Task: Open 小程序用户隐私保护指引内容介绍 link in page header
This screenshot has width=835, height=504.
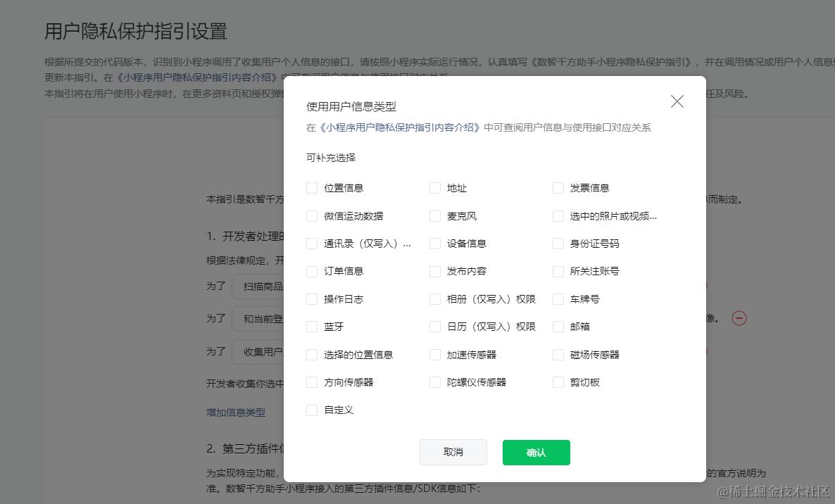Action: click(x=197, y=77)
